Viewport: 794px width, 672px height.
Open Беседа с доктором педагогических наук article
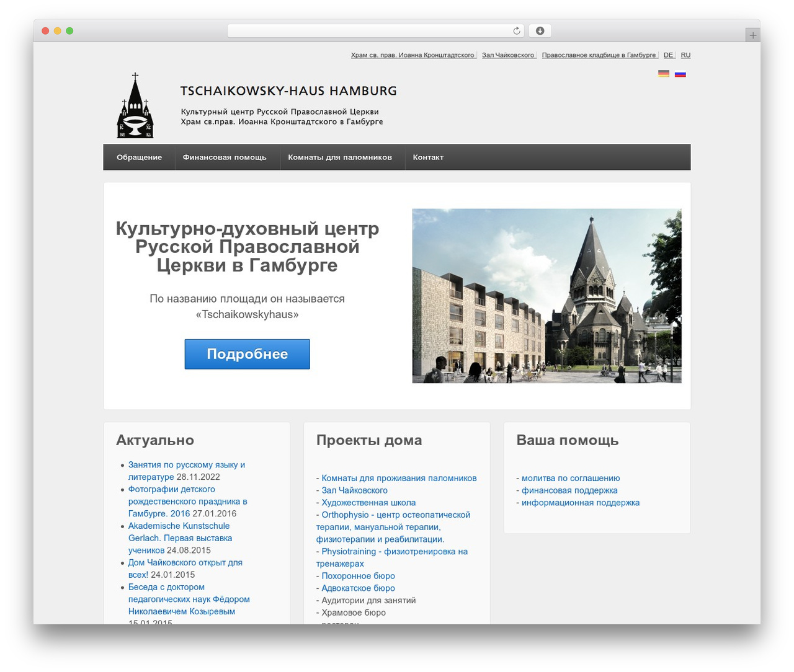click(189, 599)
